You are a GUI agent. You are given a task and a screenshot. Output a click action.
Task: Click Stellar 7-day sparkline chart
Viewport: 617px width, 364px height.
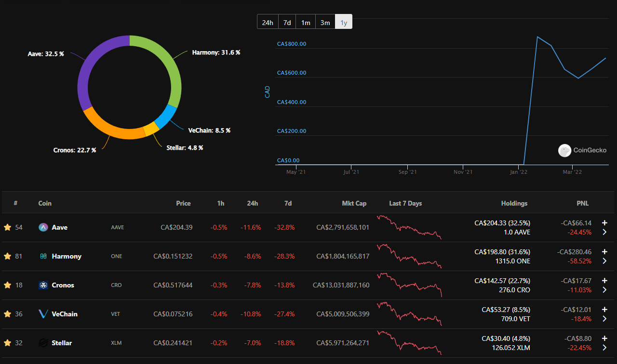point(409,343)
